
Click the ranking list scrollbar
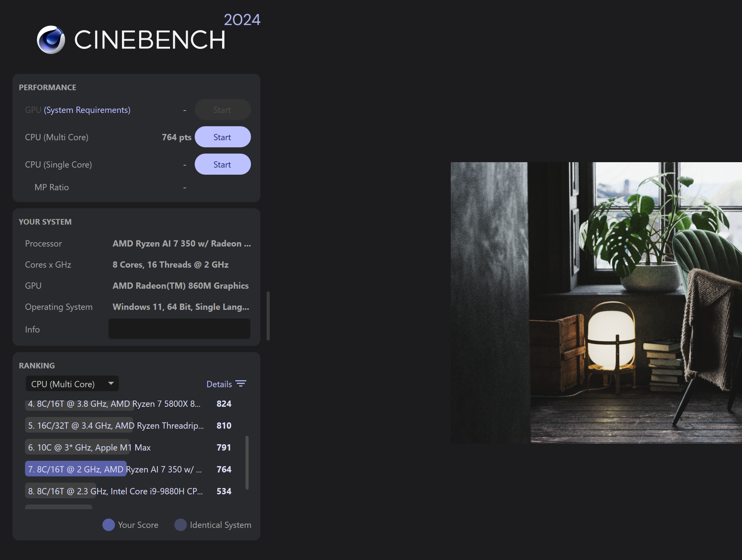pyautogui.click(x=247, y=462)
